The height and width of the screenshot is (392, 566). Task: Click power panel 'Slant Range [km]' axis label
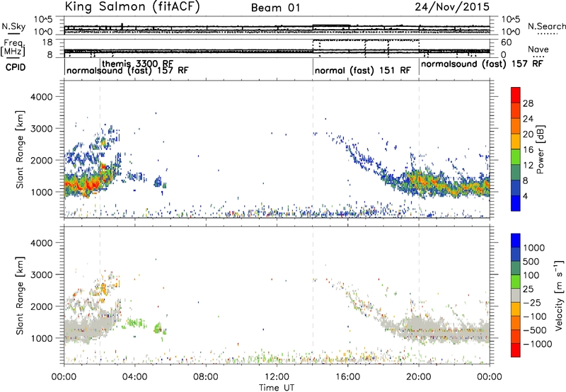tap(20, 149)
